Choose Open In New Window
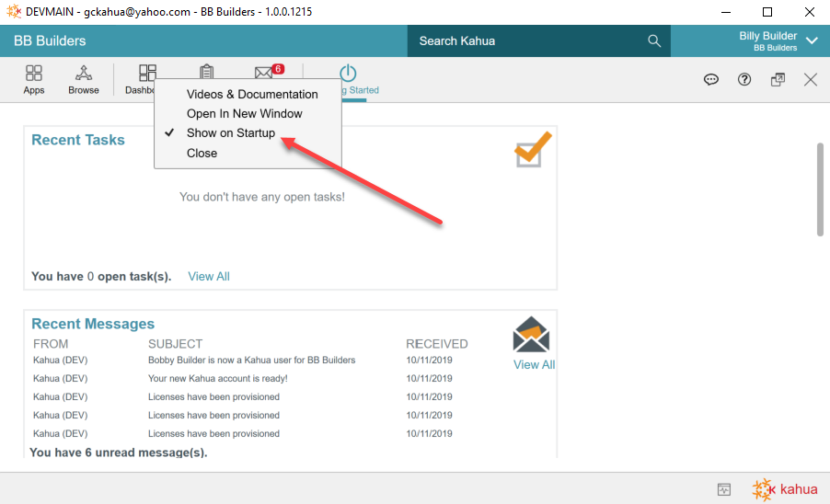Viewport: 830px width, 504px height. tap(244, 114)
